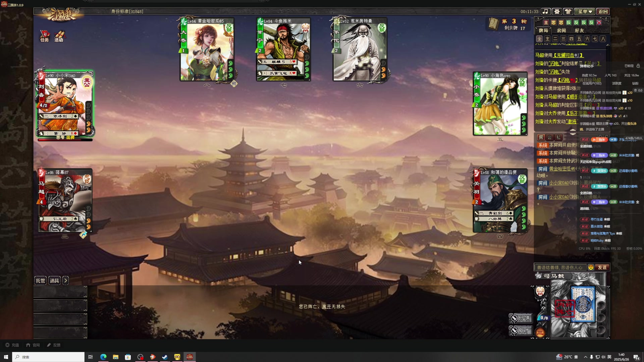Select the 大乔 character card
The image size is (644, 362).
[x=207, y=50]
